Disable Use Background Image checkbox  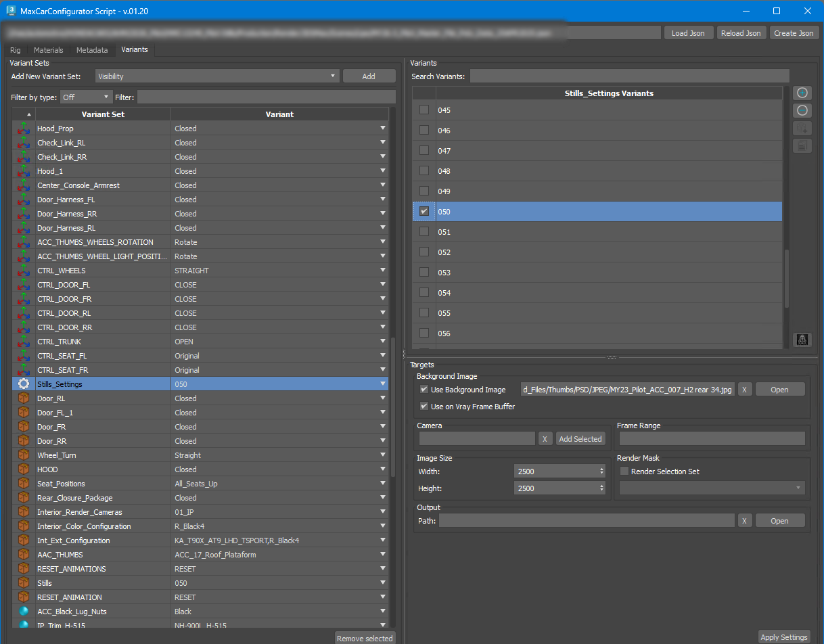pos(424,389)
